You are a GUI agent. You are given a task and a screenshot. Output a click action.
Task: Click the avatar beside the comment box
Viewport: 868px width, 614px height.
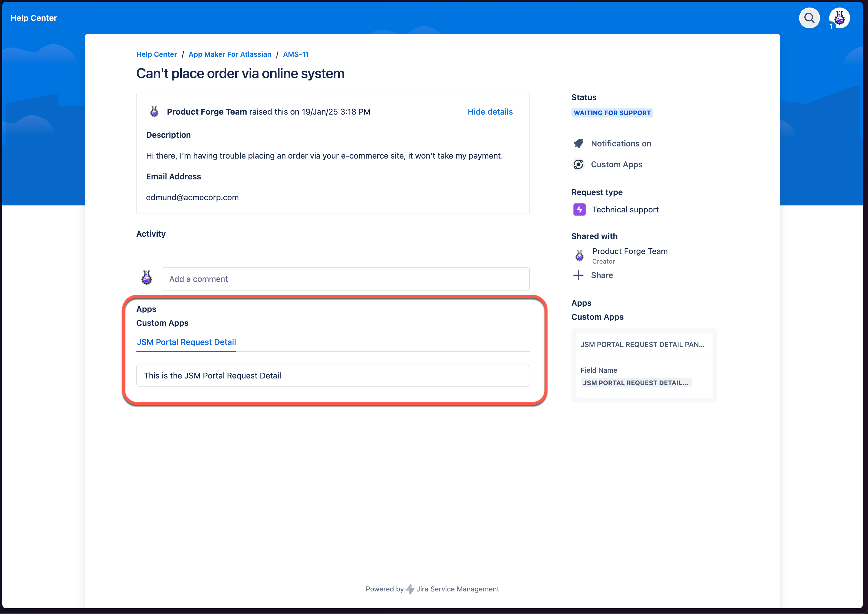coord(147,277)
